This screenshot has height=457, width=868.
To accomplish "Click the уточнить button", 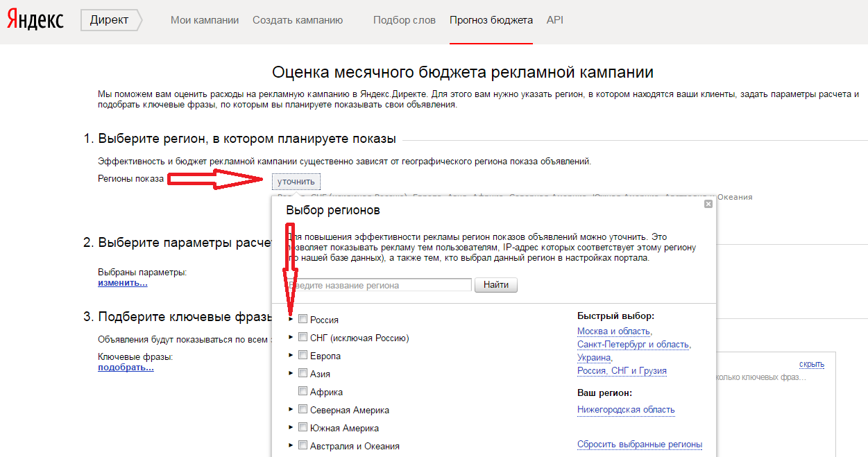I will coord(296,182).
